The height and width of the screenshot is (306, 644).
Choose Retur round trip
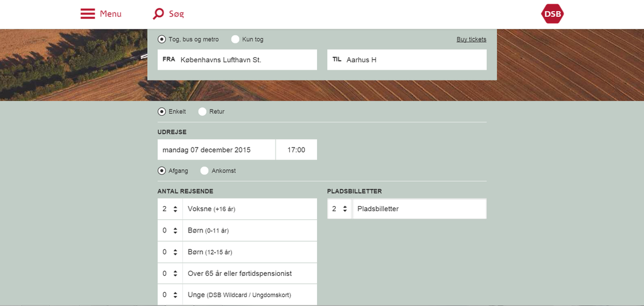[203, 112]
